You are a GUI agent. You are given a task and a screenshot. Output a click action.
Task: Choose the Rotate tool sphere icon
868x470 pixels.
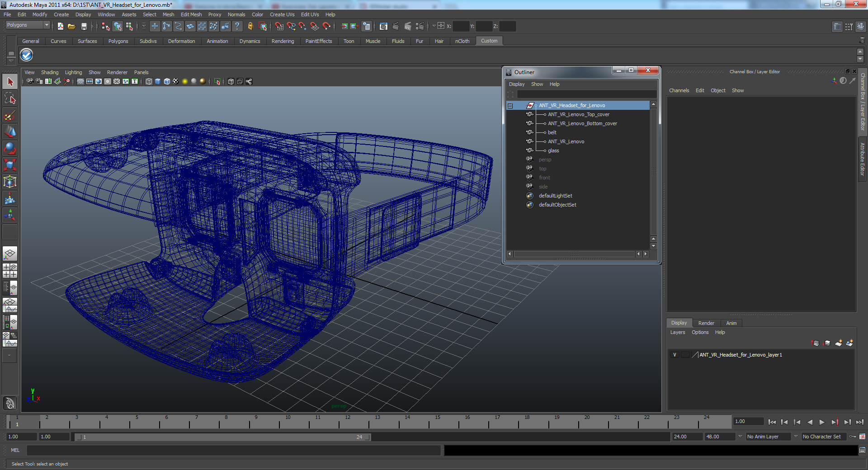click(10, 149)
